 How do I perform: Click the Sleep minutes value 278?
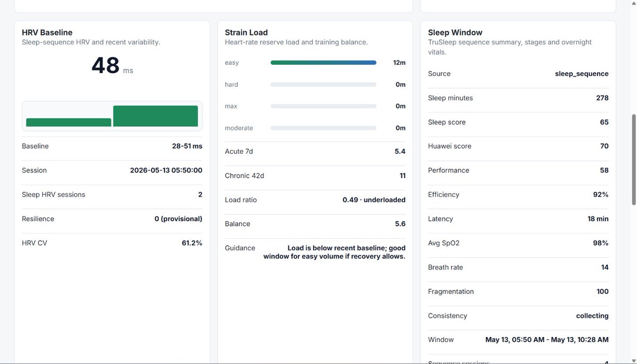click(602, 98)
